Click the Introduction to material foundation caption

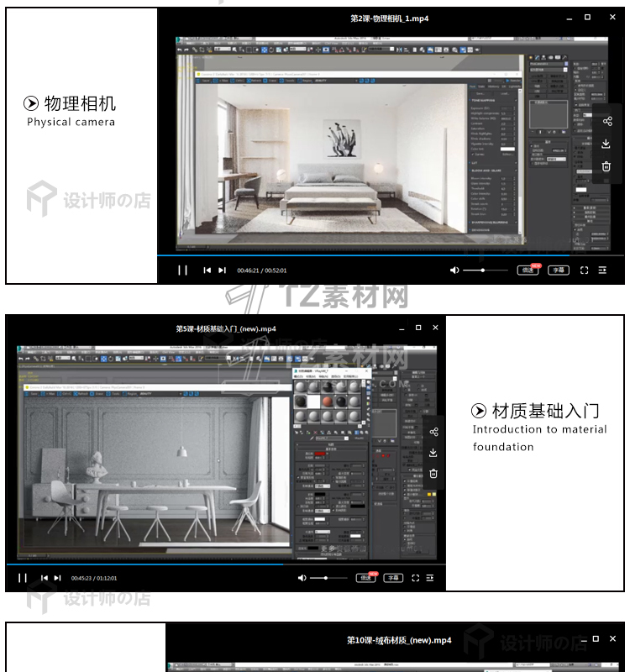[539, 438]
